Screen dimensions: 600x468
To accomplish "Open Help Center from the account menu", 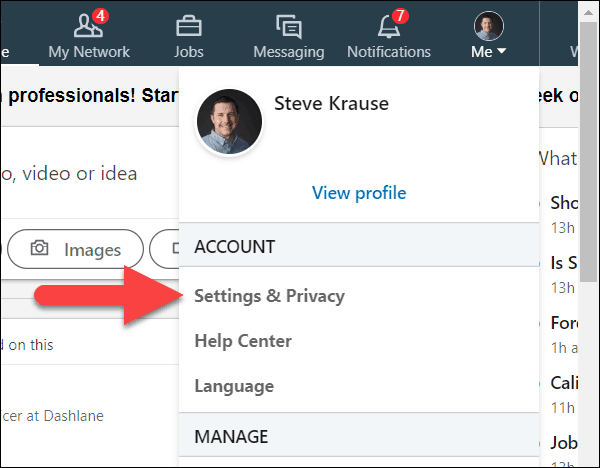I will pyautogui.click(x=243, y=341).
